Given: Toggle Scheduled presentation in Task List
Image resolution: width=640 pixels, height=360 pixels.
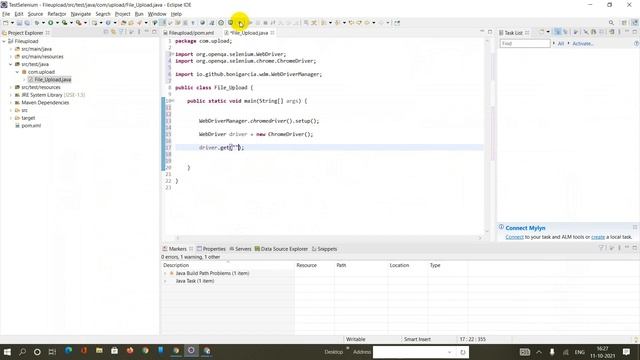Looking at the screenshot, I should point(566,32).
